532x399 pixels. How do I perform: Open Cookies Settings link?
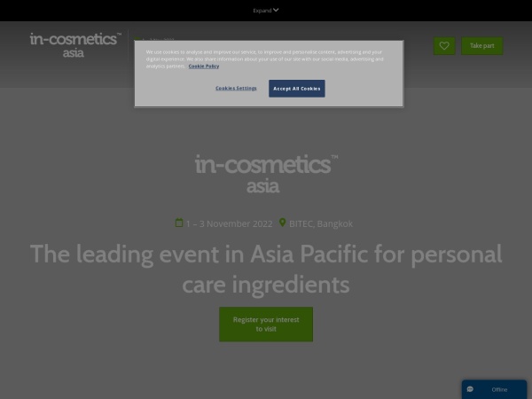(x=236, y=88)
